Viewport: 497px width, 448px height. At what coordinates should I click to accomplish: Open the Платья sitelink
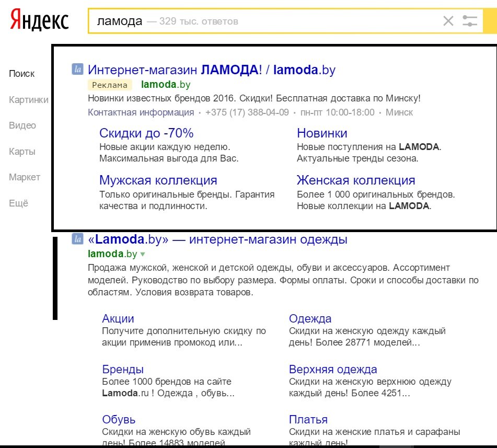308,419
